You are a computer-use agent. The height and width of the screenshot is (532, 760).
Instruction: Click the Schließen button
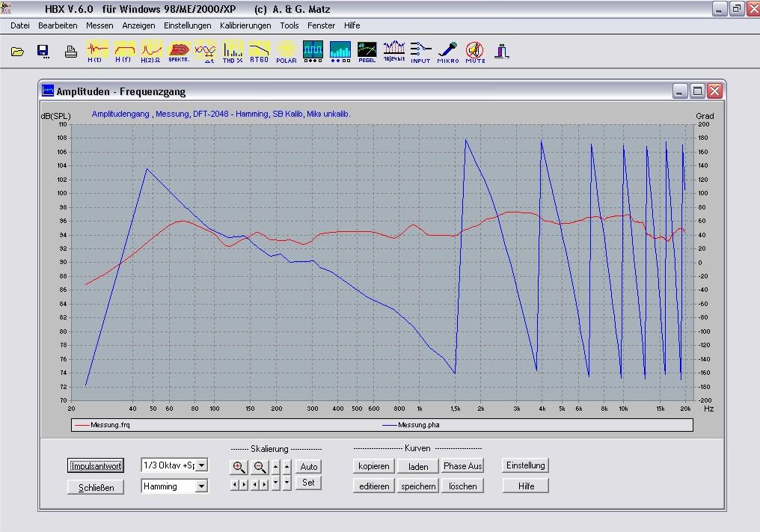pyautogui.click(x=96, y=487)
